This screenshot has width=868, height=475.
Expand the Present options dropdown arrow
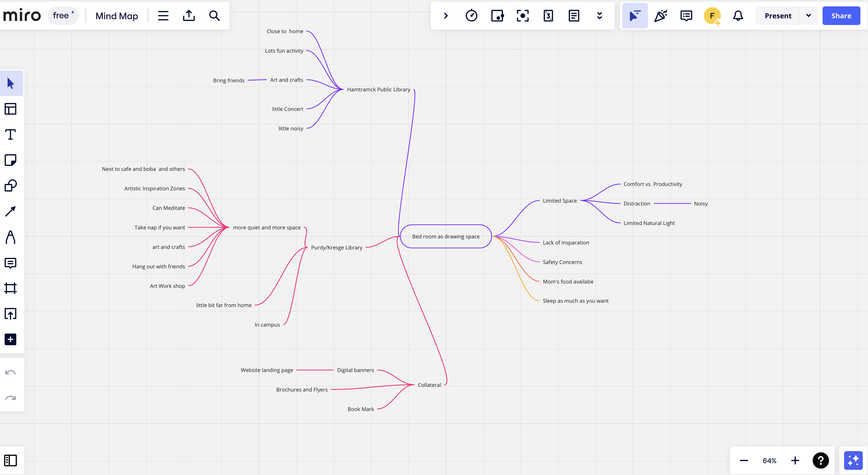pyautogui.click(x=808, y=16)
